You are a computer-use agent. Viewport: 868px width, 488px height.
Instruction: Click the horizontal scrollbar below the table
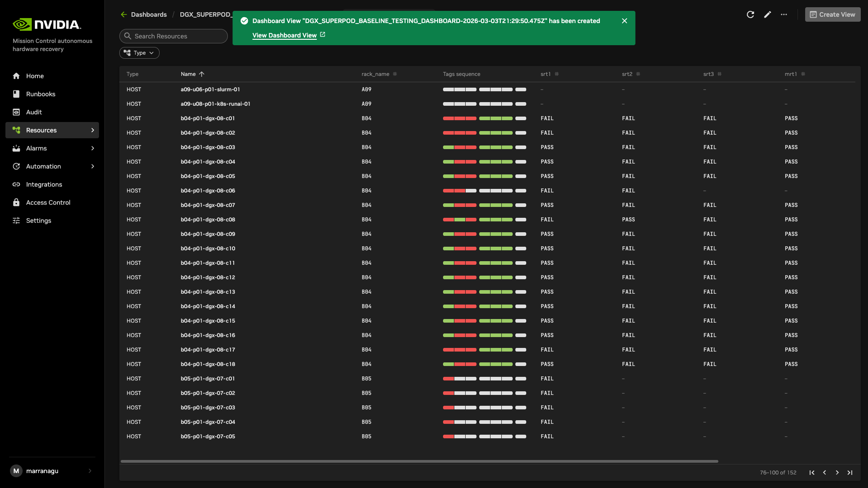tap(420, 461)
